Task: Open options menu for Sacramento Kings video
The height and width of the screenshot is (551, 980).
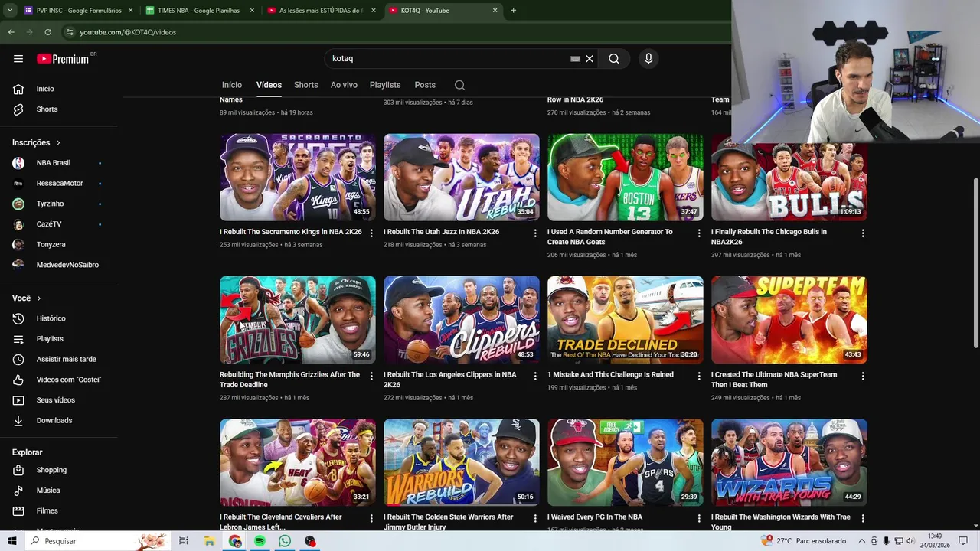Action: click(x=371, y=233)
